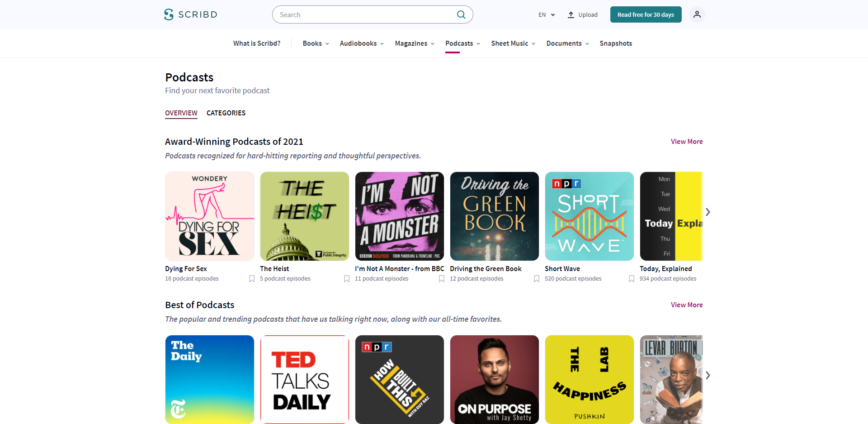Viewport: 868px width, 424px height.
Task: Save I'm Not A Monster bookmark
Action: tap(442, 279)
